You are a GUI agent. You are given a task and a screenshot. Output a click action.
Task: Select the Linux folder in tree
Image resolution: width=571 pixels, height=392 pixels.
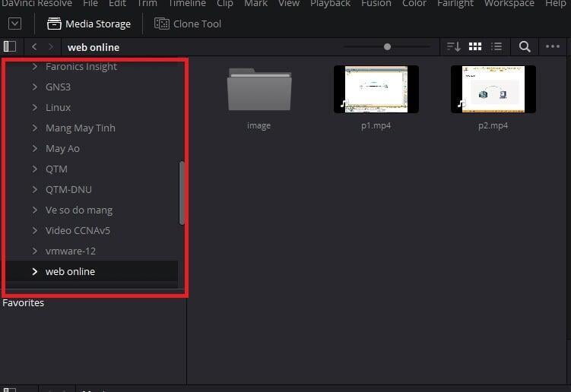pyautogui.click(x=59, y=107)
